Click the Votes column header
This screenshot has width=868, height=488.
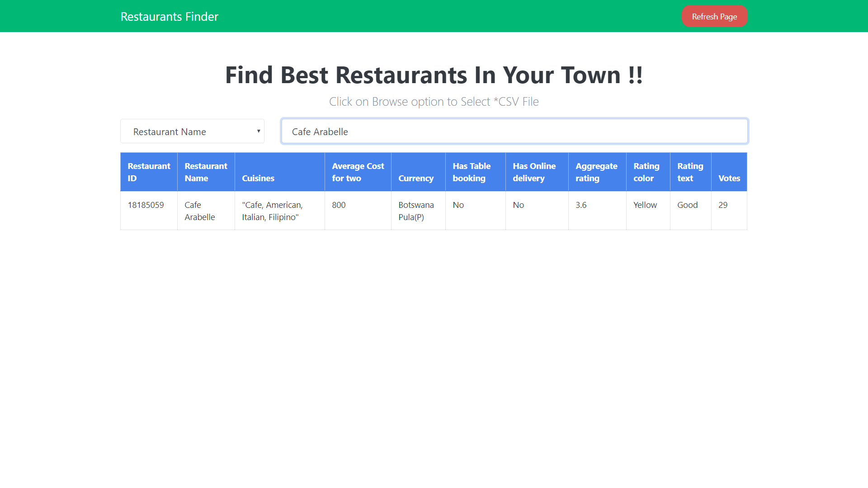click(x=729, y=178)
